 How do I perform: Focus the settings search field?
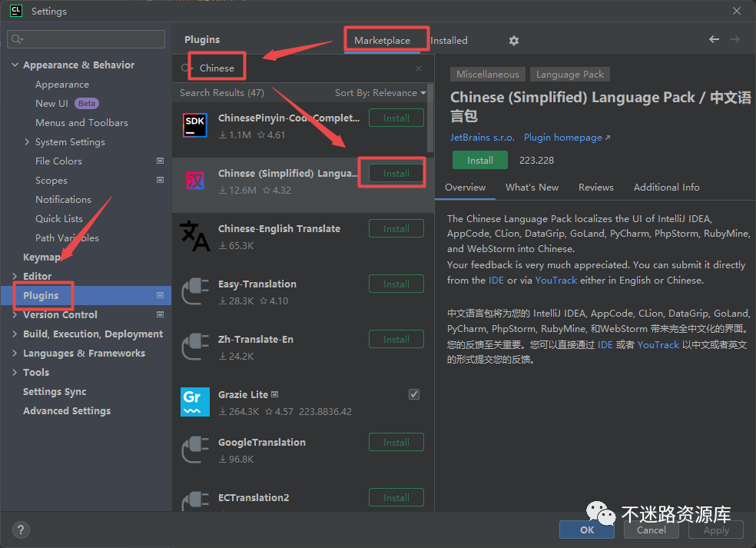(x=86, y=39)
